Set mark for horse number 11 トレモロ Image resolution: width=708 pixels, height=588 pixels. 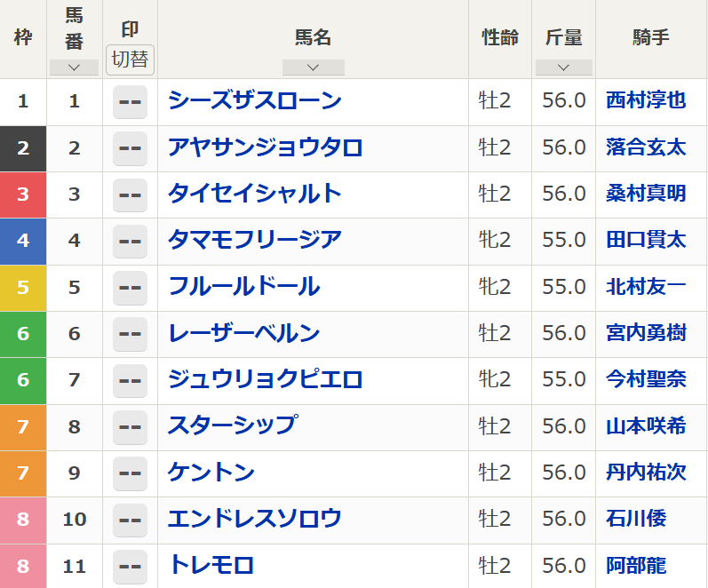coord(130,566)
